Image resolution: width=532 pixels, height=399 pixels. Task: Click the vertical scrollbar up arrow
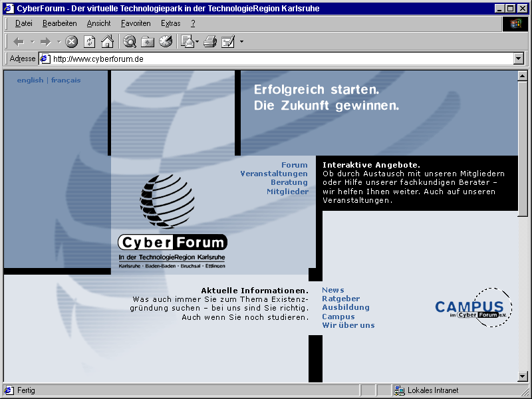(x=523, y=76)
